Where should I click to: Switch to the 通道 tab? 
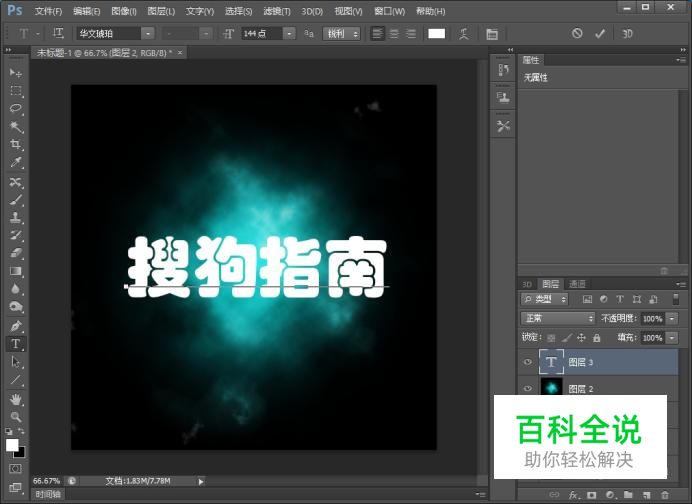(577, 284)
